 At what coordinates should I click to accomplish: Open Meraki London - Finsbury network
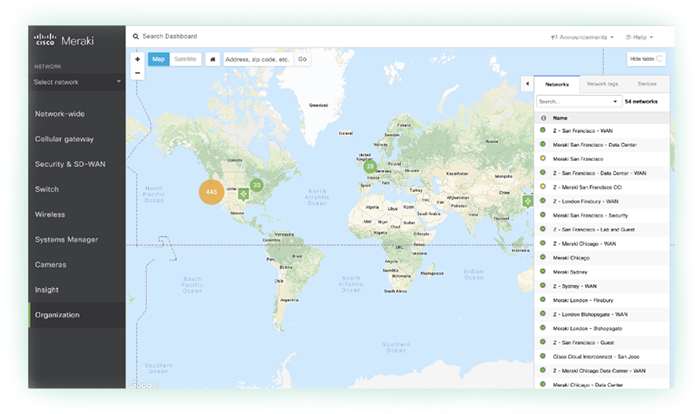(583, 300)
